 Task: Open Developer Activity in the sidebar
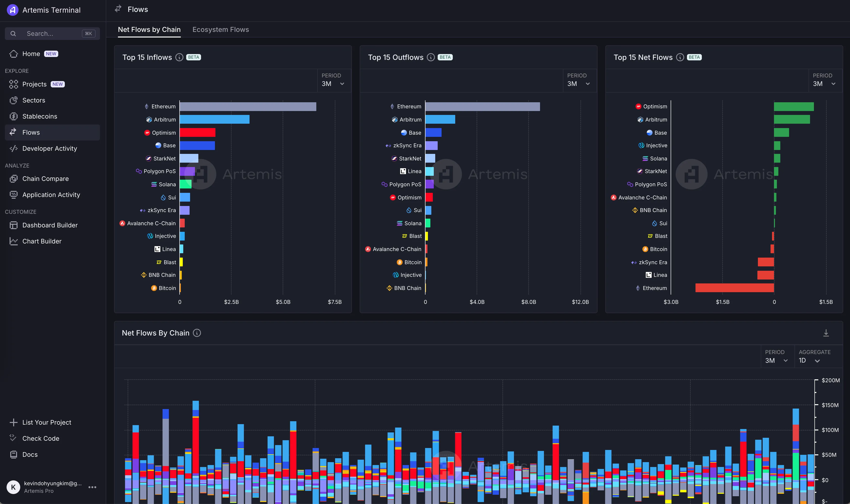(x=52, y=149)
